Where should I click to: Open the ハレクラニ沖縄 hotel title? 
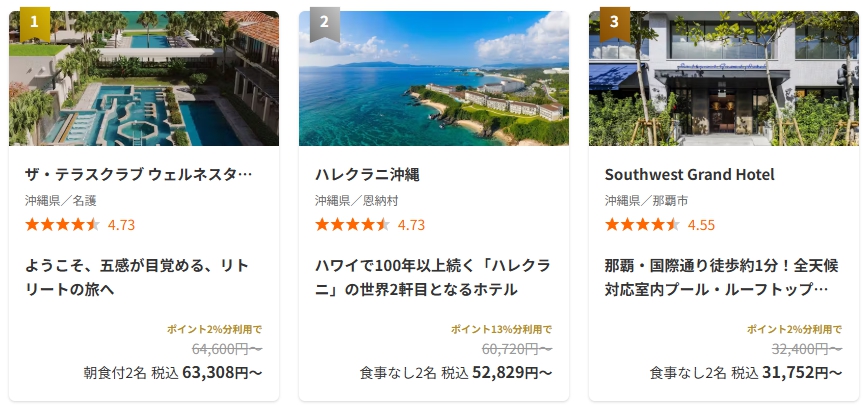[367, 175]
